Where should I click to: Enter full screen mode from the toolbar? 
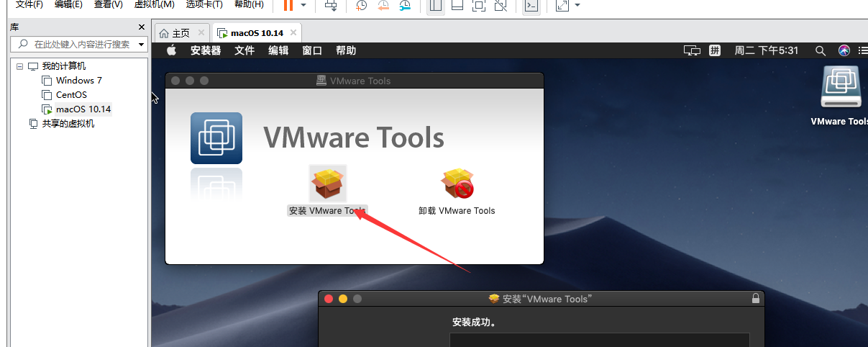479,5
